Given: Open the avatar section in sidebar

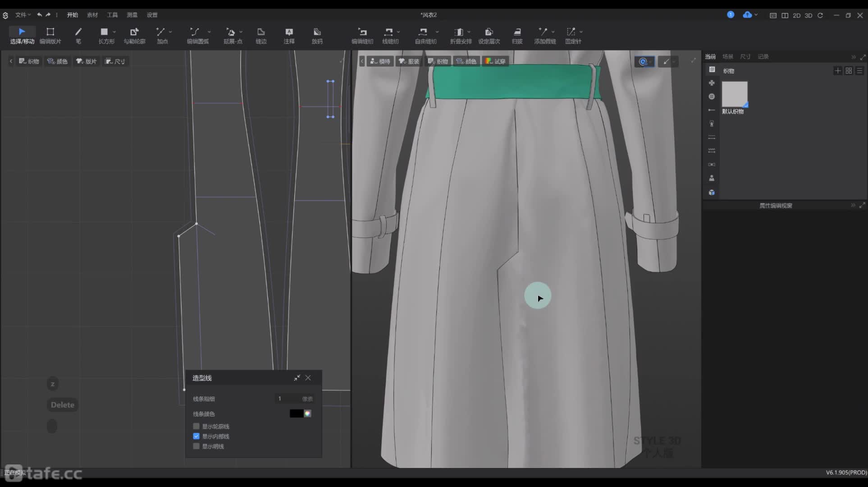Looking at the screenshot, I should click(x=712, y=178).
